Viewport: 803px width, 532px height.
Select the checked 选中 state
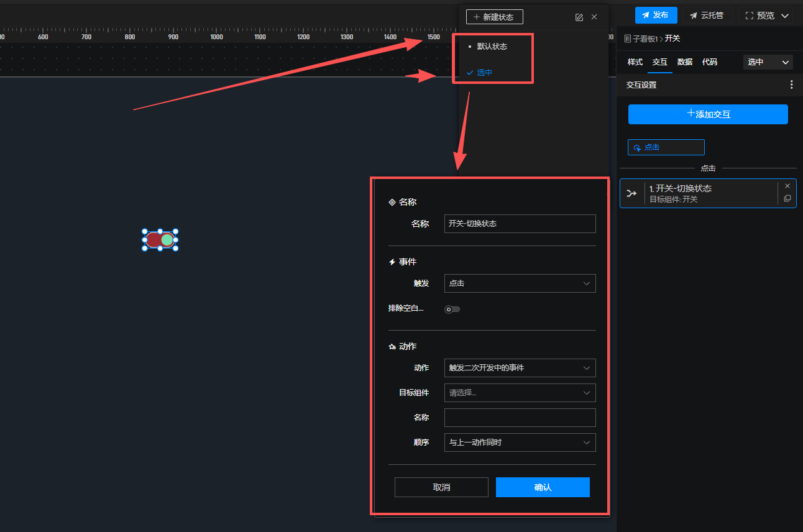point(484,73)
